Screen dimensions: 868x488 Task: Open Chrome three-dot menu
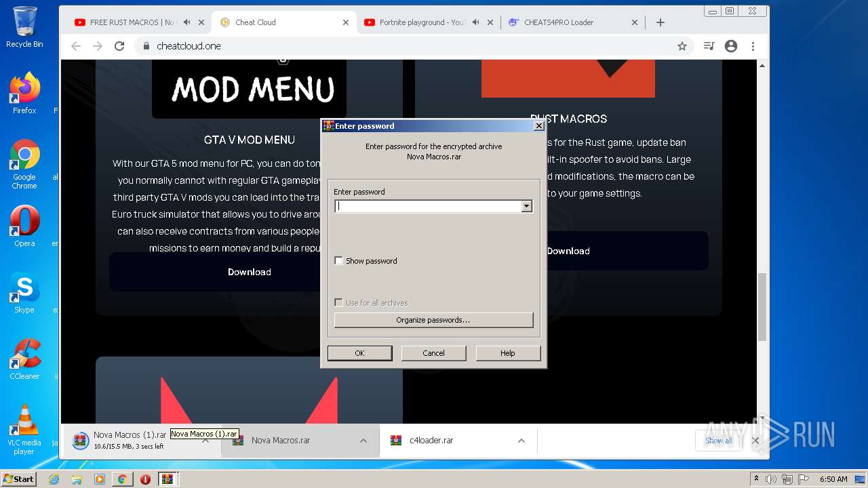pos(753,46)
